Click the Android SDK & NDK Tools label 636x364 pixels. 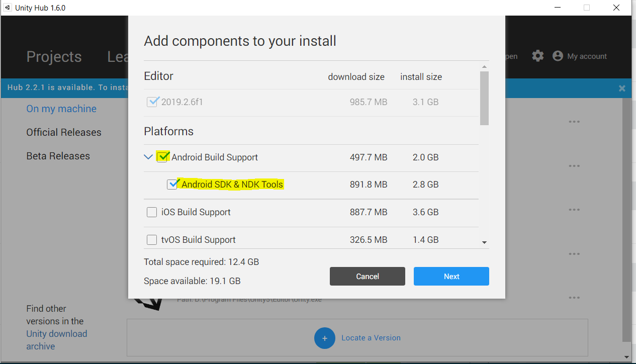click(x=232, y=185)
